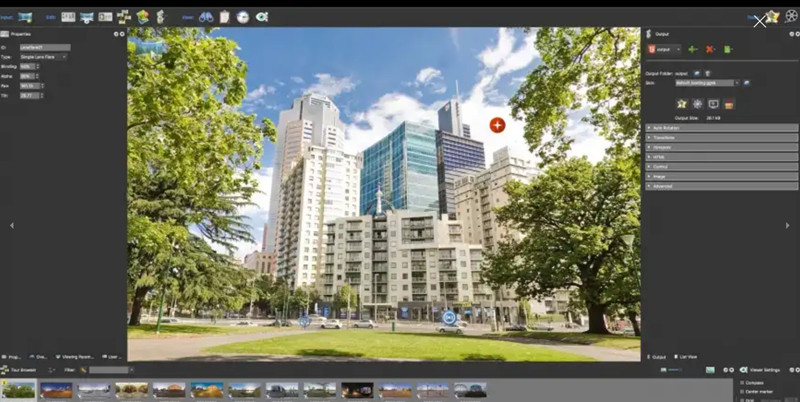Click the Input panorama image icon
Viewport: 800px width, 402px height.
click(x=24, y=17)
